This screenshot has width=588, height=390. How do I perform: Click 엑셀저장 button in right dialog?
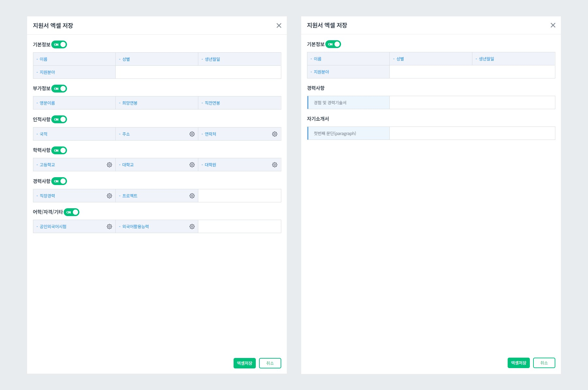click(x=519, y=363)
